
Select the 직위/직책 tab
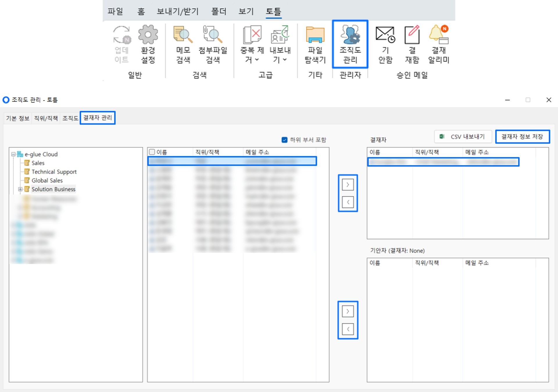(46, 118)
